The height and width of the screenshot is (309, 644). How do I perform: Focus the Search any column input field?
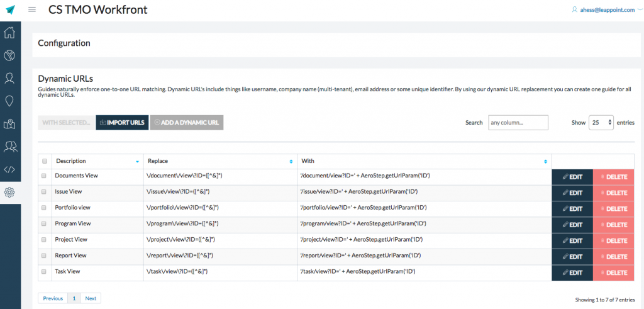click(518, 123)
